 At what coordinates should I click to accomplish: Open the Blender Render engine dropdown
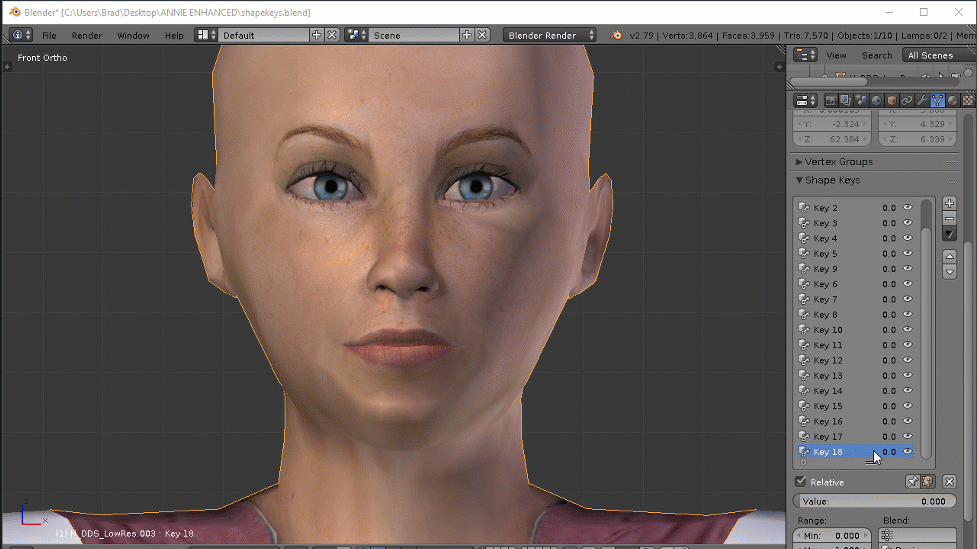[550, 35]
